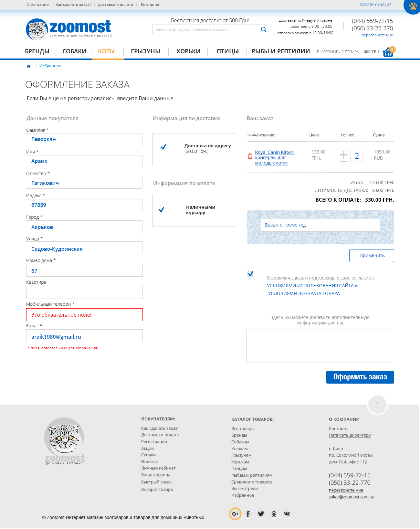The image size is (420, 529).
Task: Toggle 'Наличными курьеру' payment checkbox
Action: click(x=161, y=210)
